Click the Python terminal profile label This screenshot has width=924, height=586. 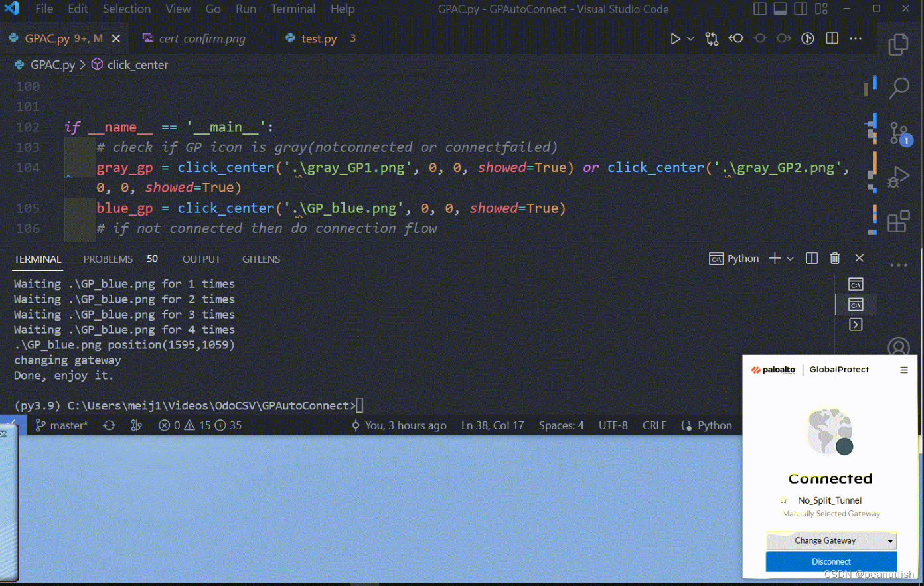733,258
